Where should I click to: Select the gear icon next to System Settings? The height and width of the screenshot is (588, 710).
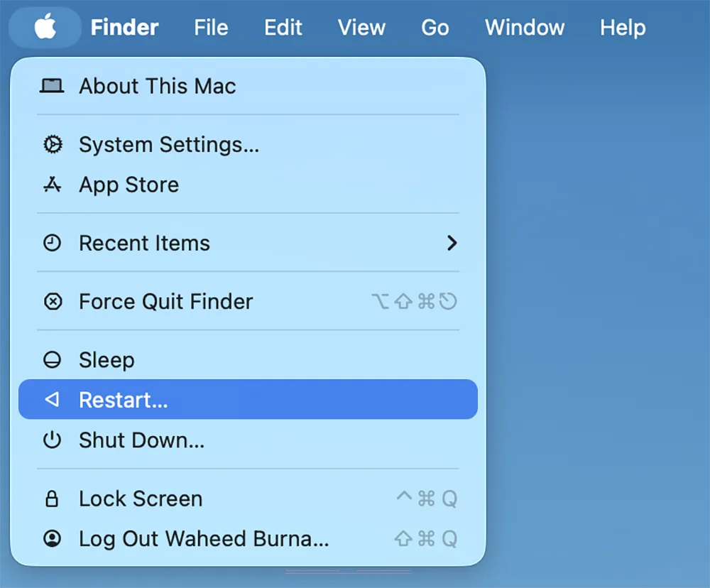[53, 144]
